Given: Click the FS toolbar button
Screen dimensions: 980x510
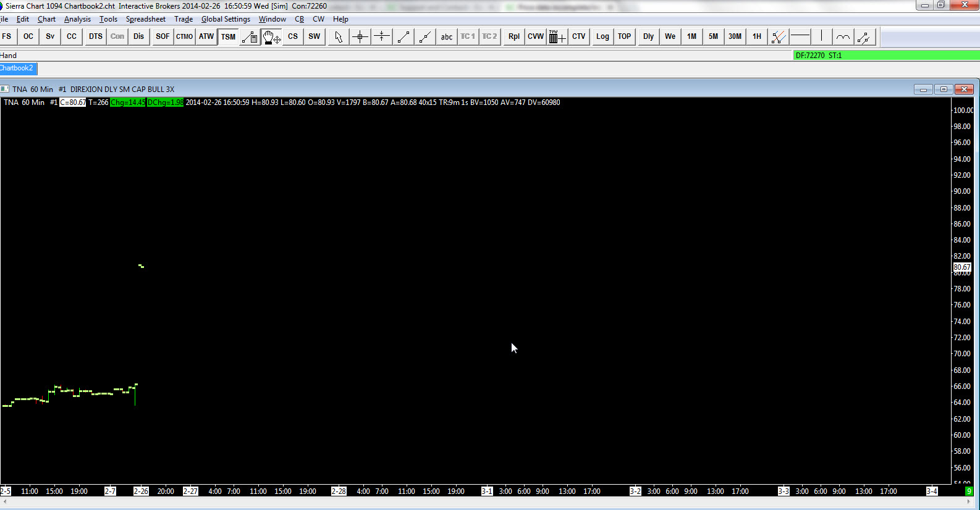Looking at the screenshot, I should pyautogui.click(x=7, y=36).
